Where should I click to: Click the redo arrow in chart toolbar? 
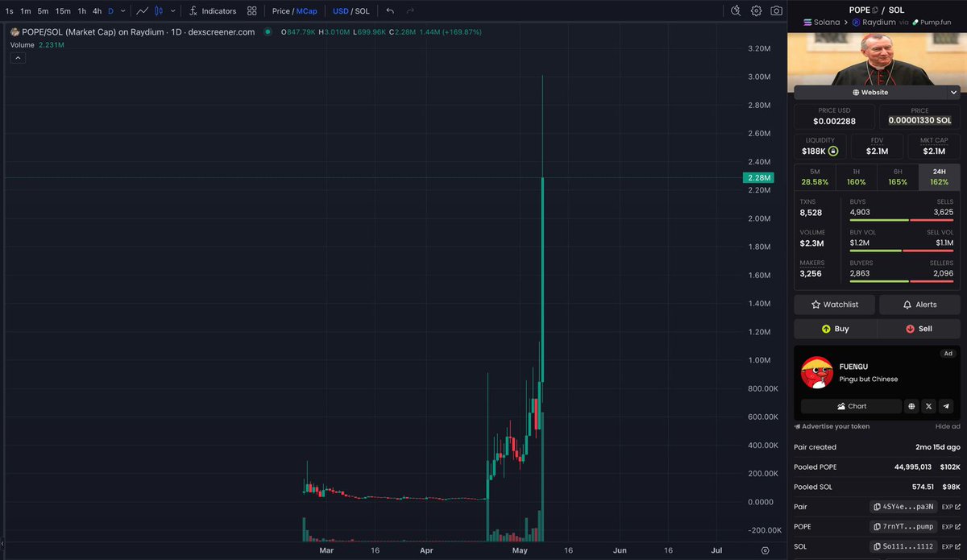(410, 11)
